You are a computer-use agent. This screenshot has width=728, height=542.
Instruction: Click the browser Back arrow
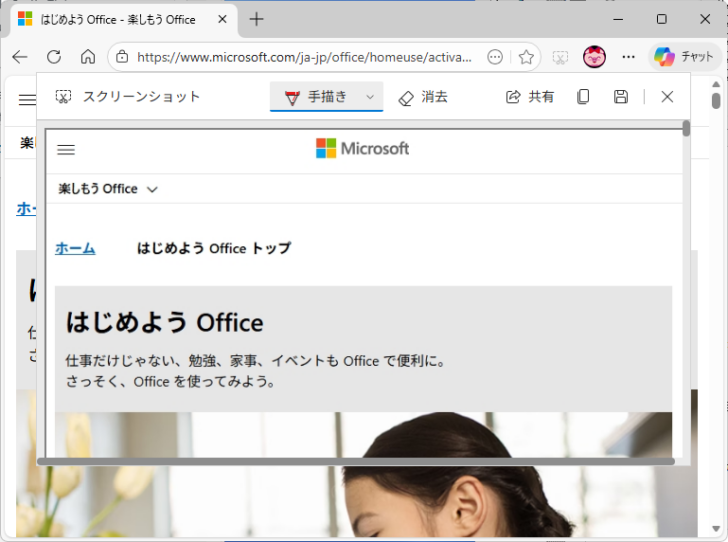(x=20, y=57)
